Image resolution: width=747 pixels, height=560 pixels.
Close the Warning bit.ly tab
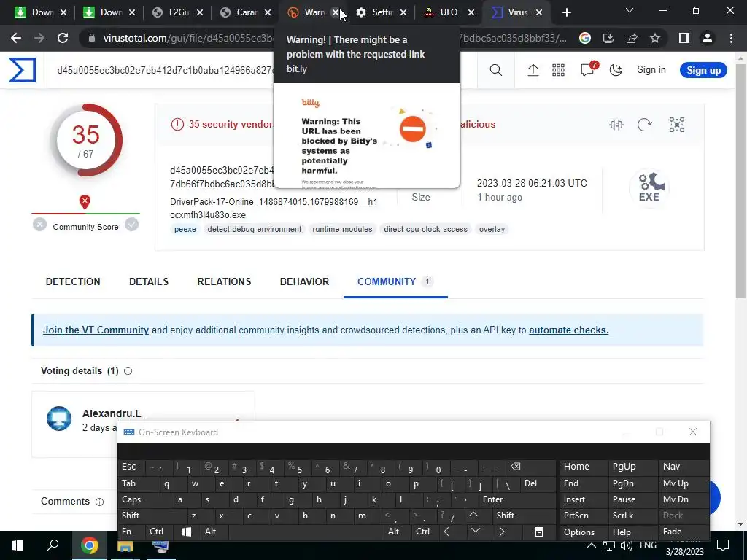coord(336,12)
